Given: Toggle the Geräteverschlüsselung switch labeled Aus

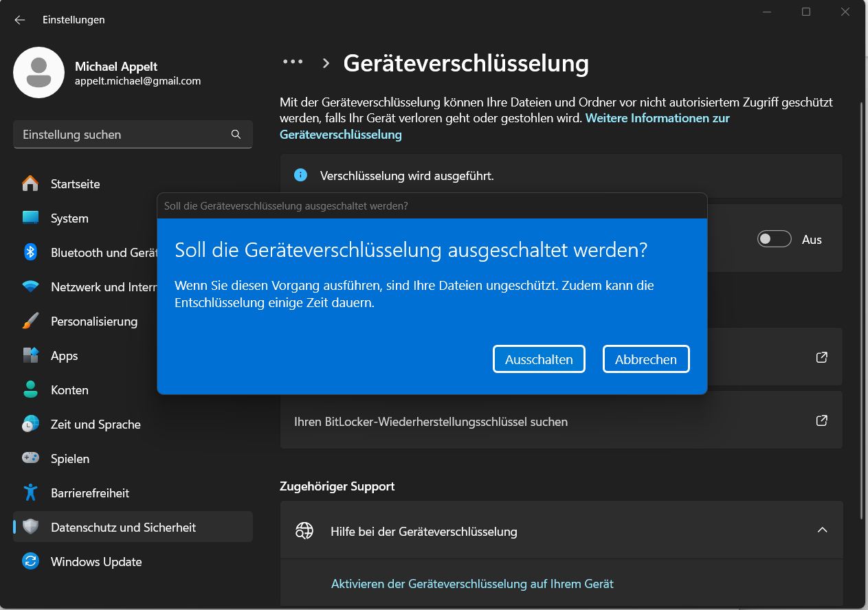Looking at the screenshot, I should coord(774,239).
